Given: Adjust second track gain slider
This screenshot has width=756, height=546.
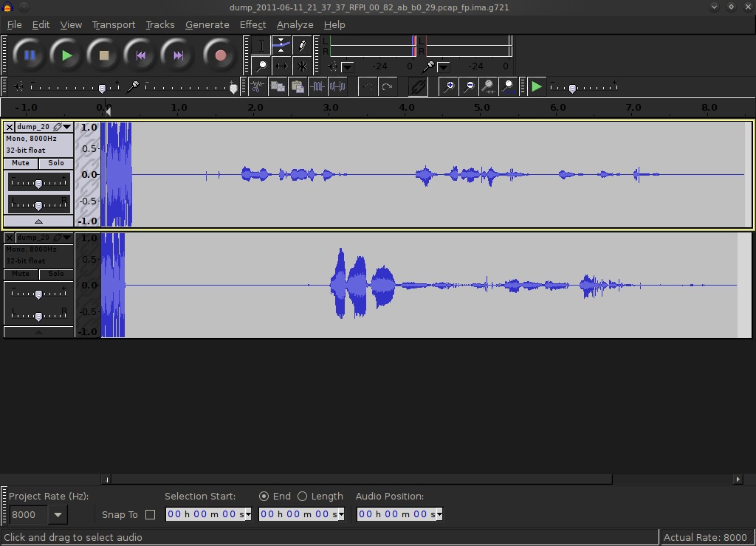Looking at the screenshot, I should [x=38, y=294].
